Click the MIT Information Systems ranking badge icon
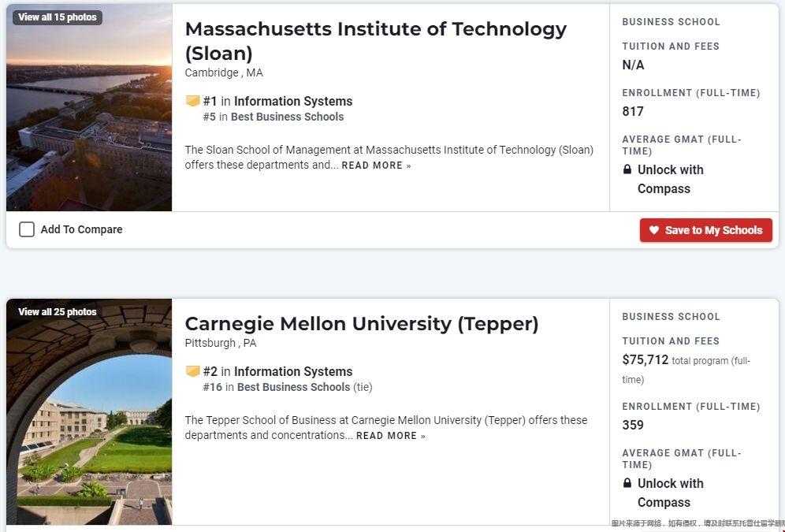 (192, 101)
